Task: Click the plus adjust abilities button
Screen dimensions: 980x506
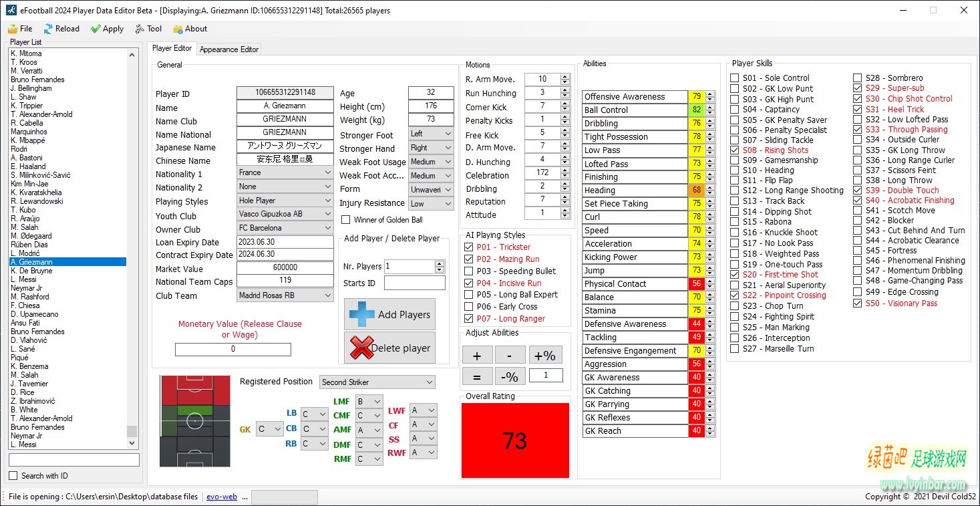Action: point(477,354)
